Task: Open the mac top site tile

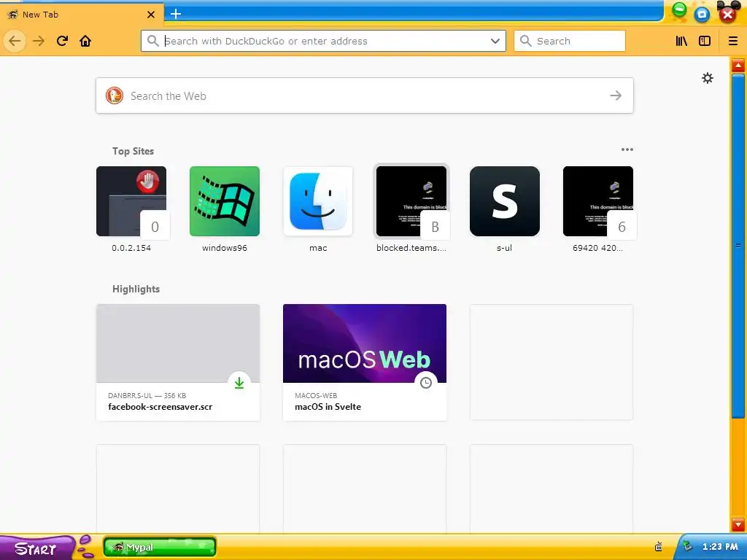Action: tap(318, 201)
